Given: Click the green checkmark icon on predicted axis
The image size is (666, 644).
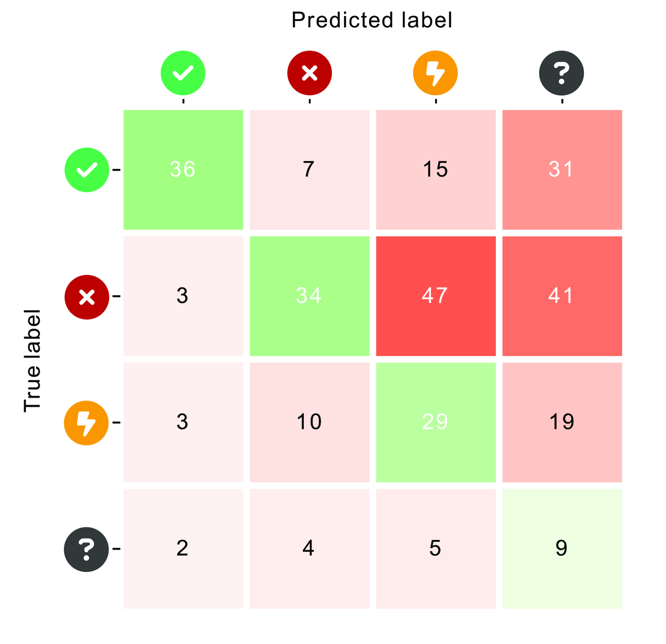Looking at the screenshot, I should (183, 73).
